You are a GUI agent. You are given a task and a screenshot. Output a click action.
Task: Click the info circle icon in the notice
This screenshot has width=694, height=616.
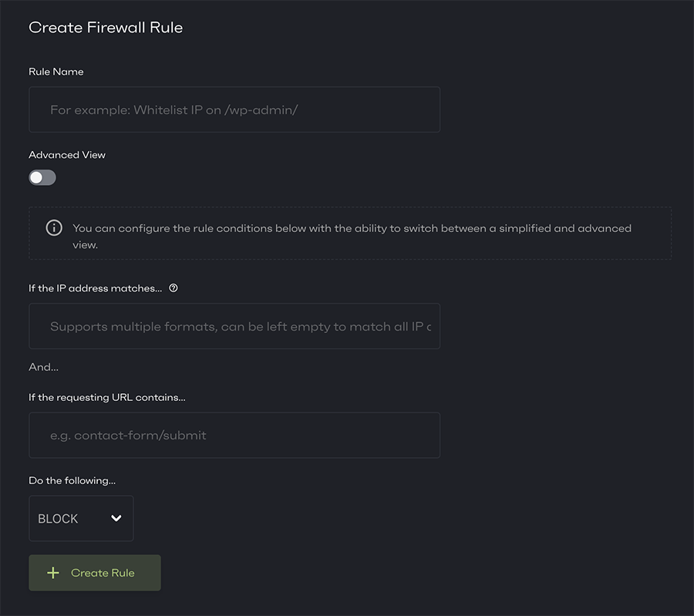tap(54, 228)
